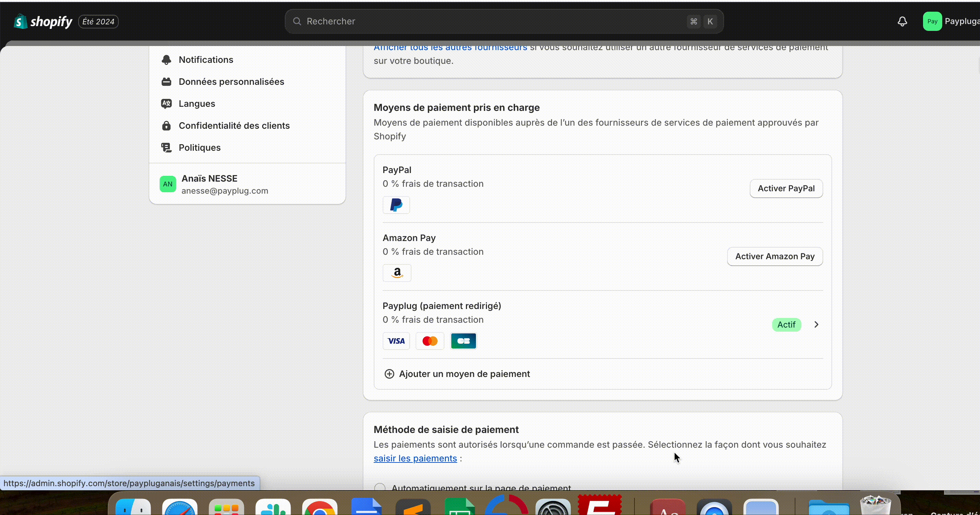The width and height of the screenshot is (980, 515).
Task: Open the Trash in the dock
Action: [x=875, y=505]
